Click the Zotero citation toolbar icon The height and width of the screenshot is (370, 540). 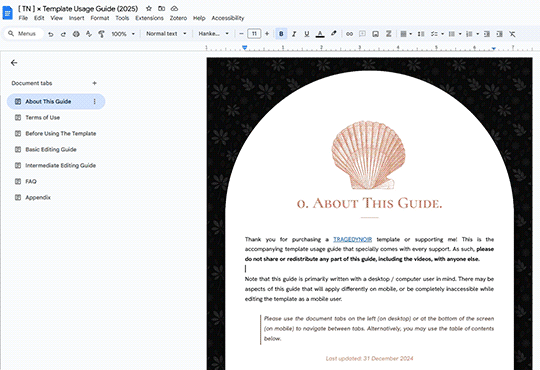[x=388, y=34]
